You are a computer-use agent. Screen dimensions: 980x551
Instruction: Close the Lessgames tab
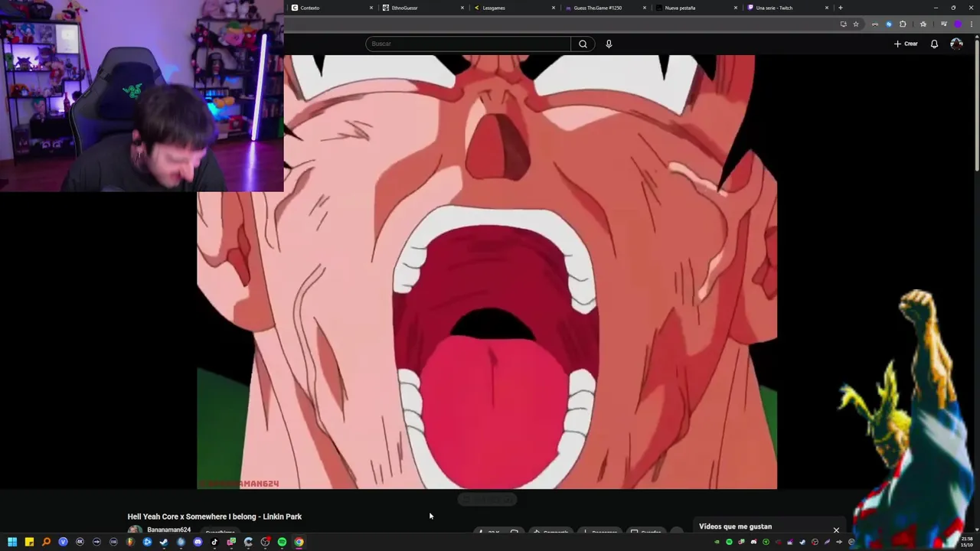(554, 8)
